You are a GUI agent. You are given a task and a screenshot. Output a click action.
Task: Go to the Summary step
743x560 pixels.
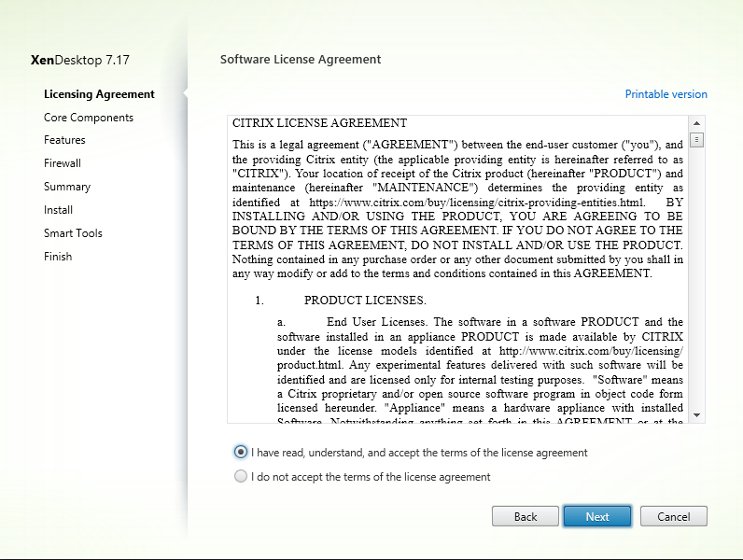tap(67, 187)
